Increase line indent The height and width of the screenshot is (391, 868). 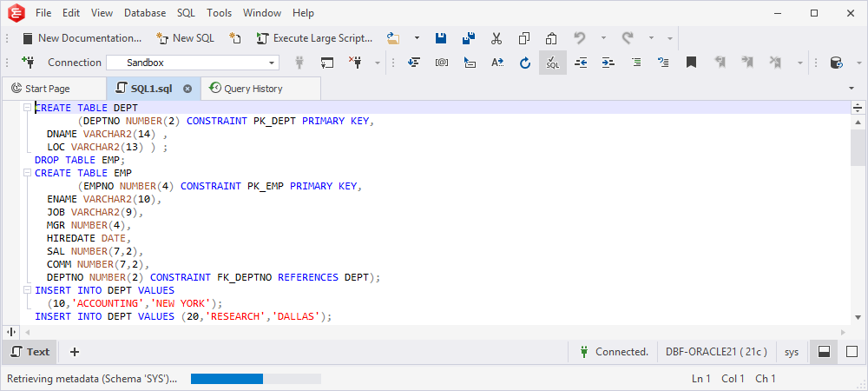point(608,63)
